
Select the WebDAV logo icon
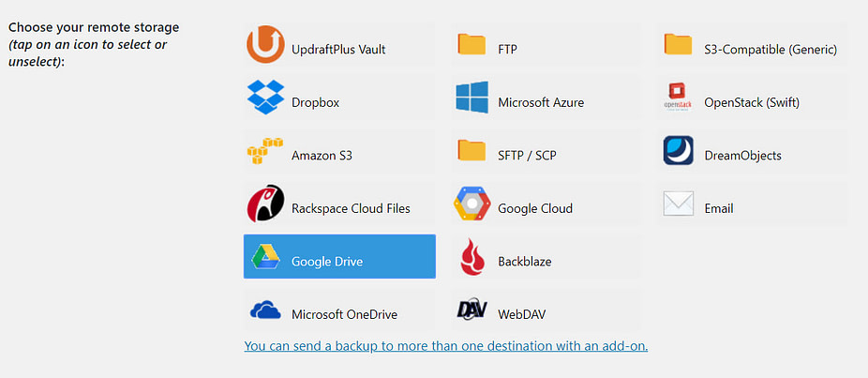coord(472,310)
